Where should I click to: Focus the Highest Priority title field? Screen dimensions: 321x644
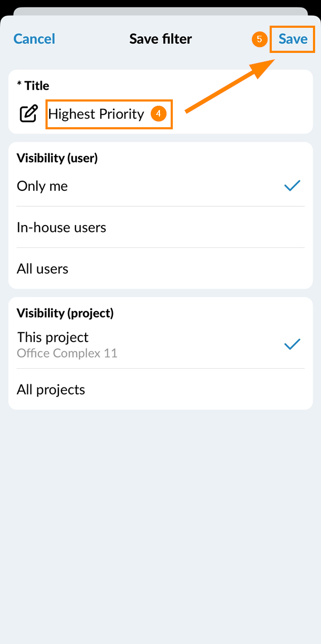click(x=96, y=114)
